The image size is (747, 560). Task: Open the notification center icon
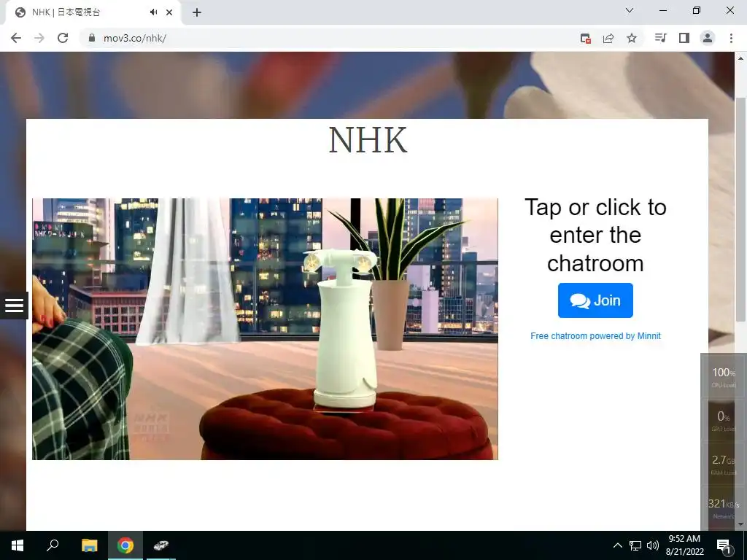[x=724, y=546]
